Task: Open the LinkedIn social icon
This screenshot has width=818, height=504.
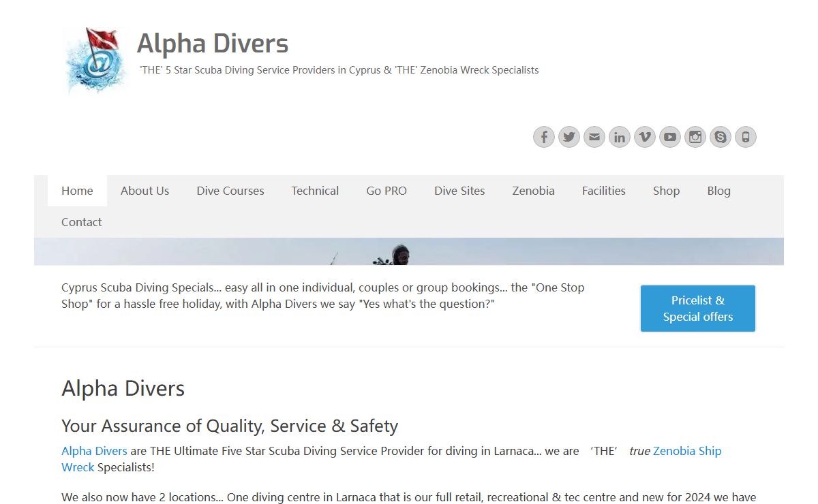Action: [x=620, y=137]
